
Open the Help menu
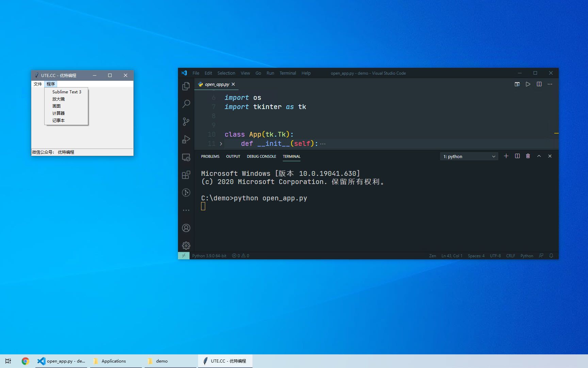(306, 73)
